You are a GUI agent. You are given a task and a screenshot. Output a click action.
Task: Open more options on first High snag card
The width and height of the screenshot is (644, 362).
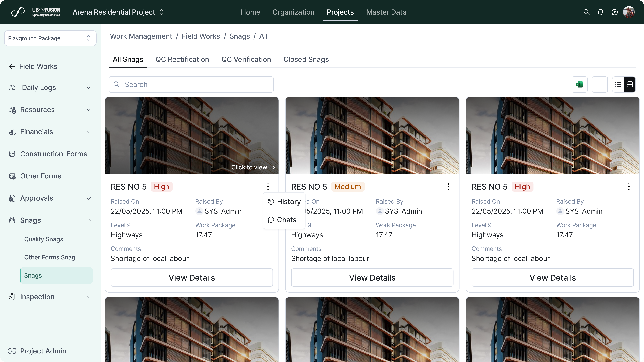(x=268, y=187)
